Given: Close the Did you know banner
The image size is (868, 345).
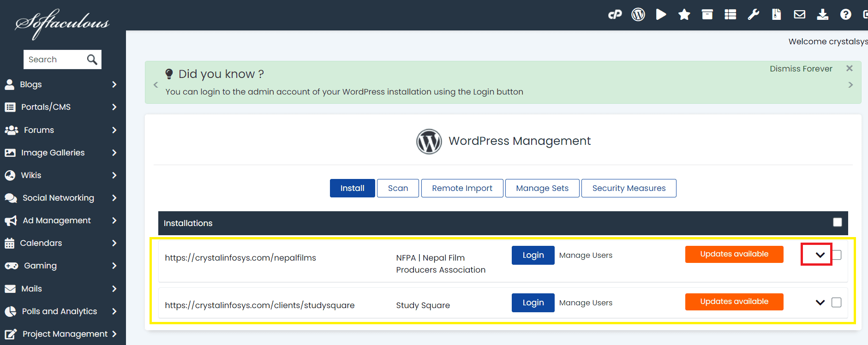Looking at the screenshot, I should click(850, 68).
